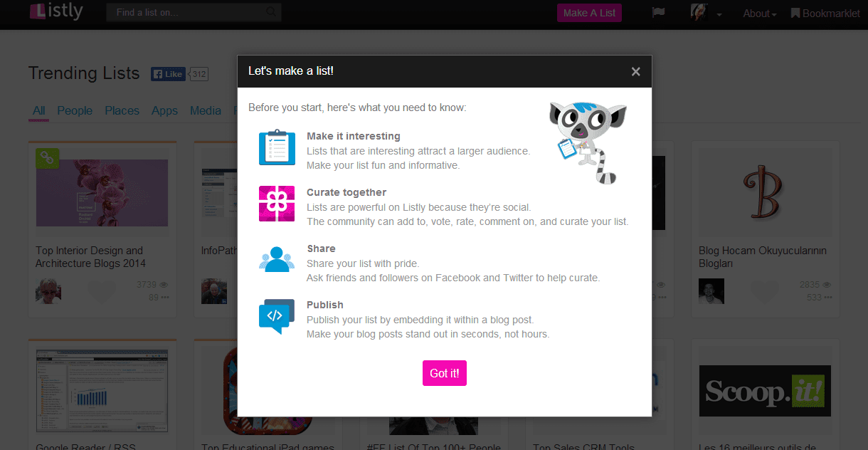Dismiss dialog with Got it! button

pos(445,373)
